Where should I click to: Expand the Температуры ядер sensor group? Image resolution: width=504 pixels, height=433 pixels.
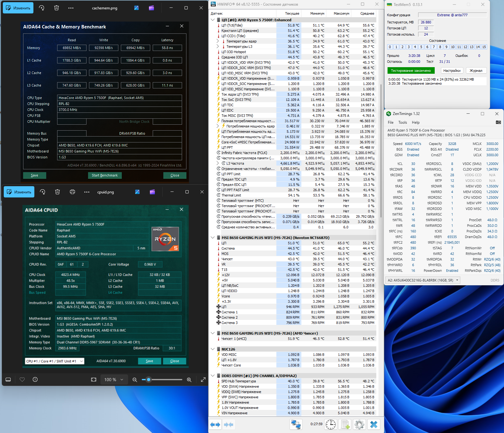[218, 41]
